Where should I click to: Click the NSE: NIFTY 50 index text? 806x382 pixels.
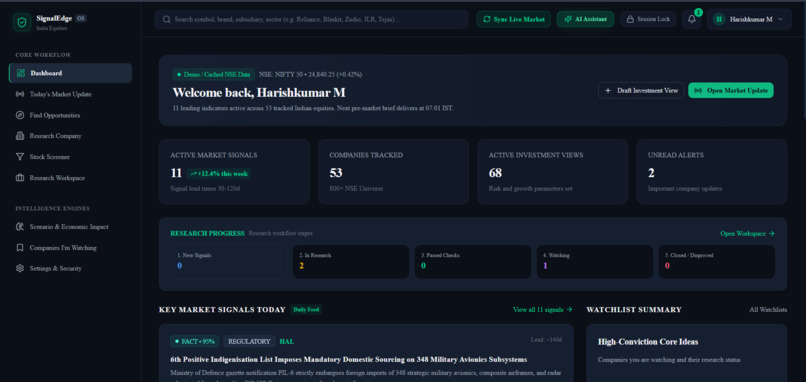point(310,75)
